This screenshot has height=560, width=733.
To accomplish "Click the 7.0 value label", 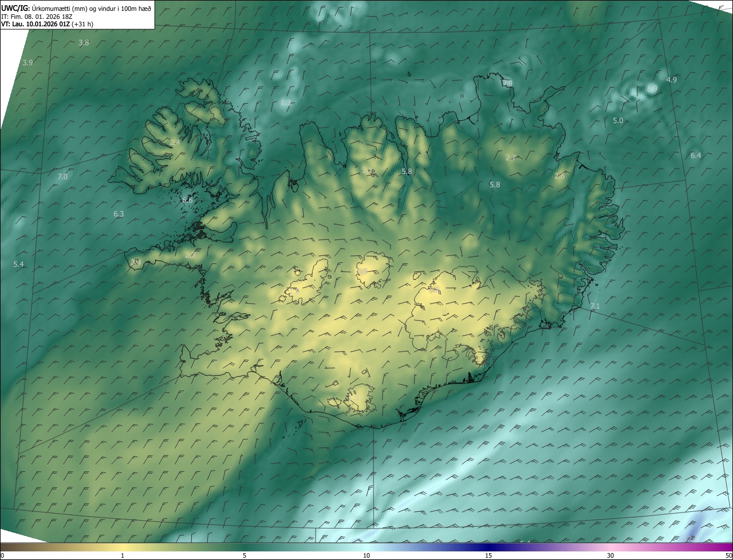I will tap(62, 177).
